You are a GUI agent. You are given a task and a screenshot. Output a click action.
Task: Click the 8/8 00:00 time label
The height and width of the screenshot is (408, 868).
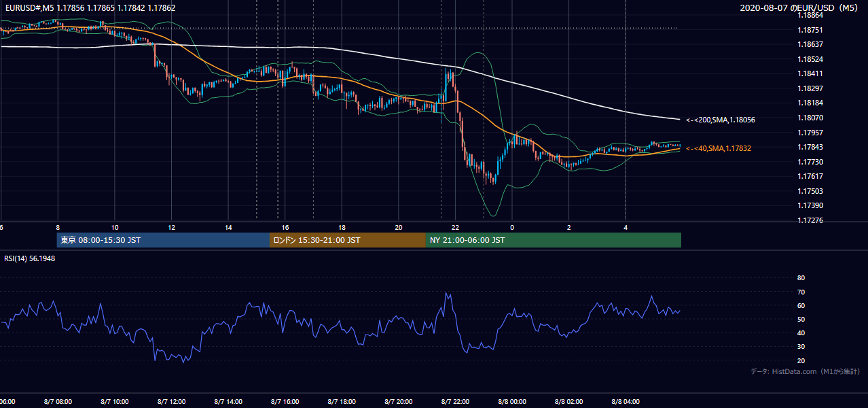512,402
